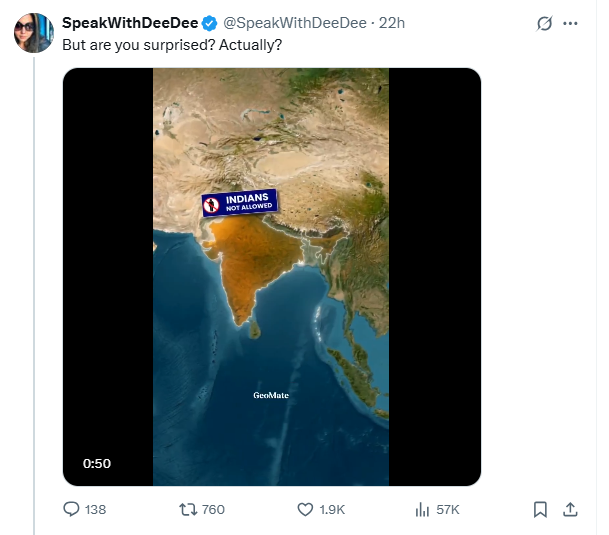The height and width of the screenshot is (535, 609).
Task: Open the repost arrows menu
Action: point(186,509)
